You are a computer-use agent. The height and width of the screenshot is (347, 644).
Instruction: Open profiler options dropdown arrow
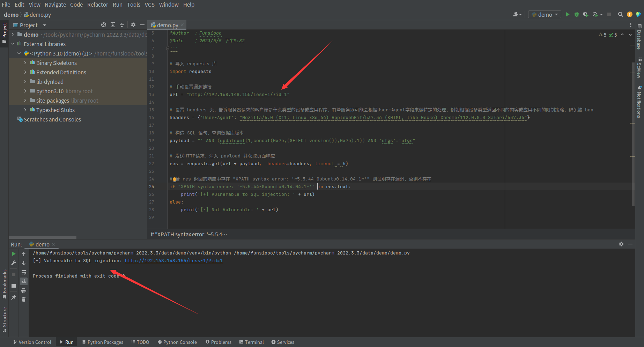(x=601, y=15)
